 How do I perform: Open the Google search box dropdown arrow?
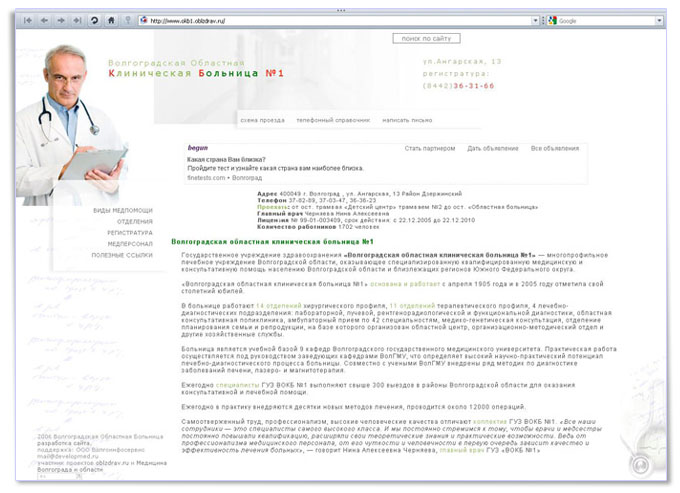659,20
